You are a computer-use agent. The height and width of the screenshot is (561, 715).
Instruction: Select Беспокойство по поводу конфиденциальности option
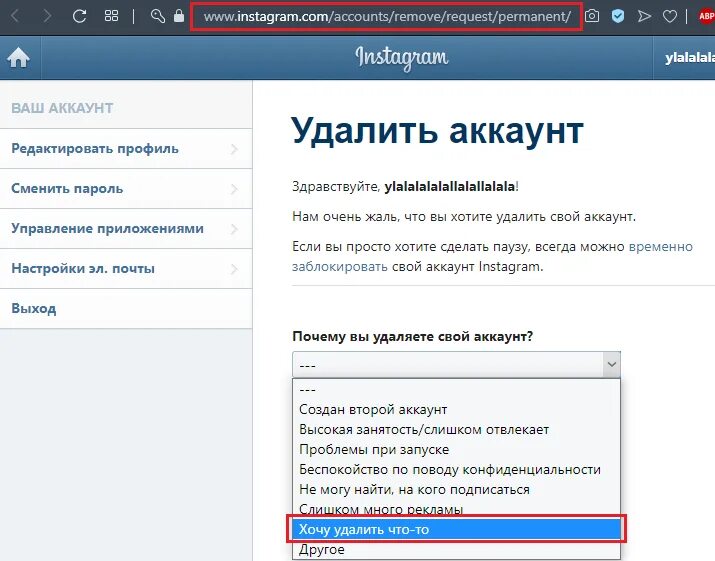coord(456,470)
